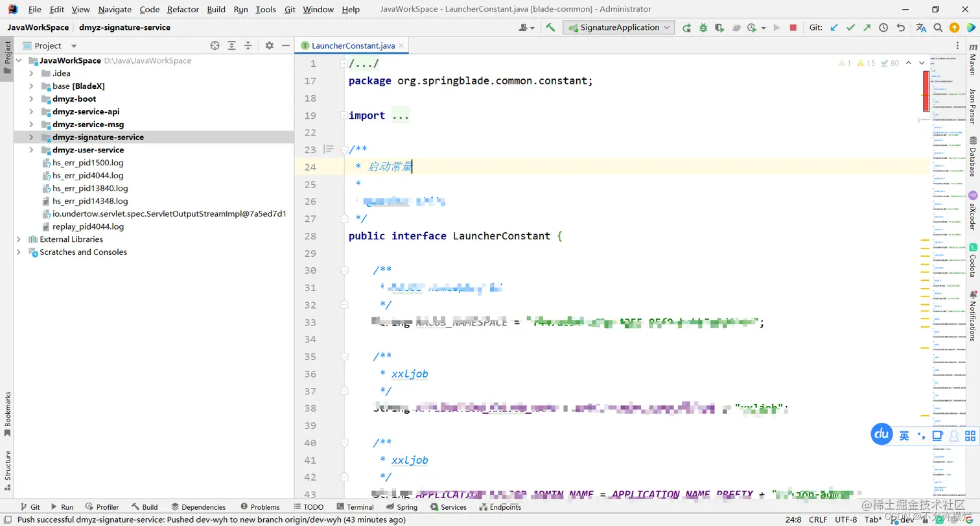Click the green Debug bug icon
This screenshot has height=526, width=980.
click(x=703, y=28)
